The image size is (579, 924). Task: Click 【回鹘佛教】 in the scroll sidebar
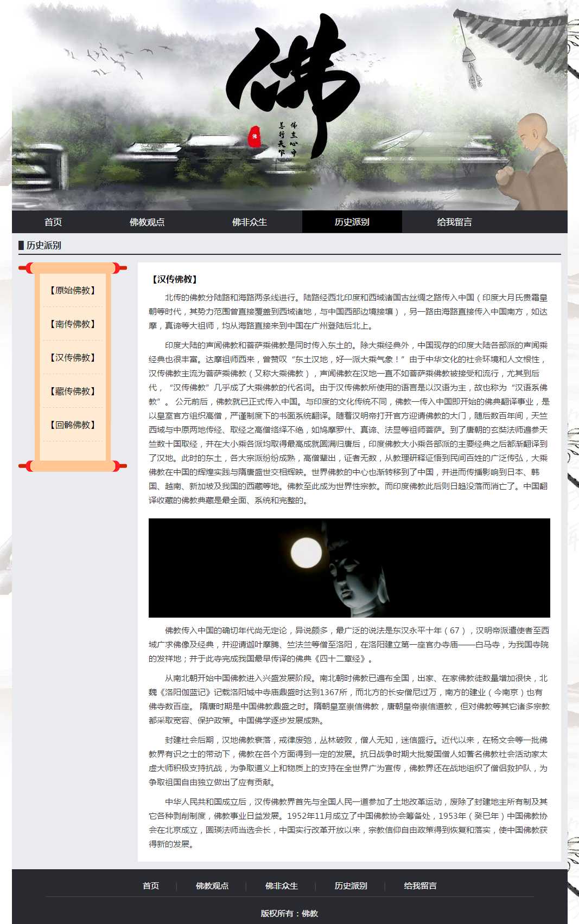[x=73, y=425]
